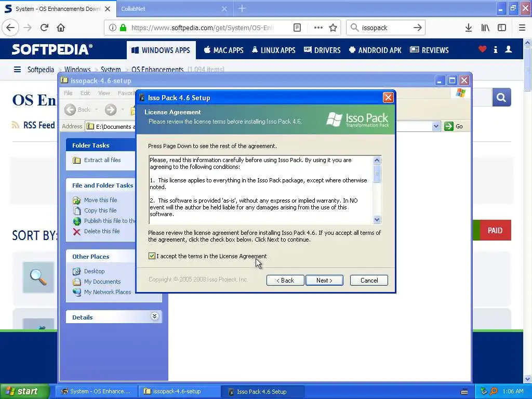Click the Softpedia info icon
Screen dimensions: 532x399
coord(495,49)
